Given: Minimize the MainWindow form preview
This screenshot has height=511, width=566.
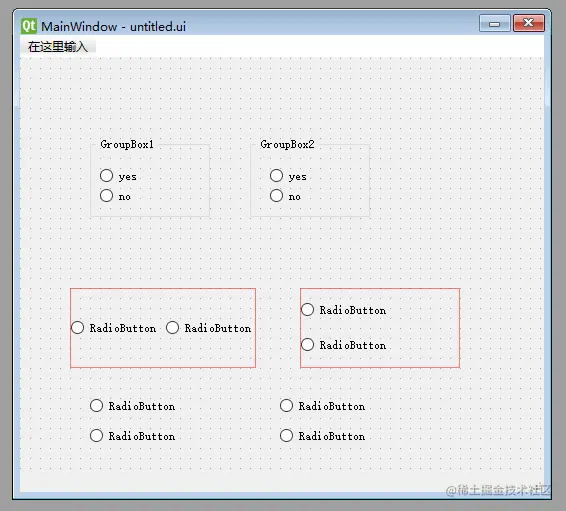Looking at the screenshot, I should (x=495, y=23).
